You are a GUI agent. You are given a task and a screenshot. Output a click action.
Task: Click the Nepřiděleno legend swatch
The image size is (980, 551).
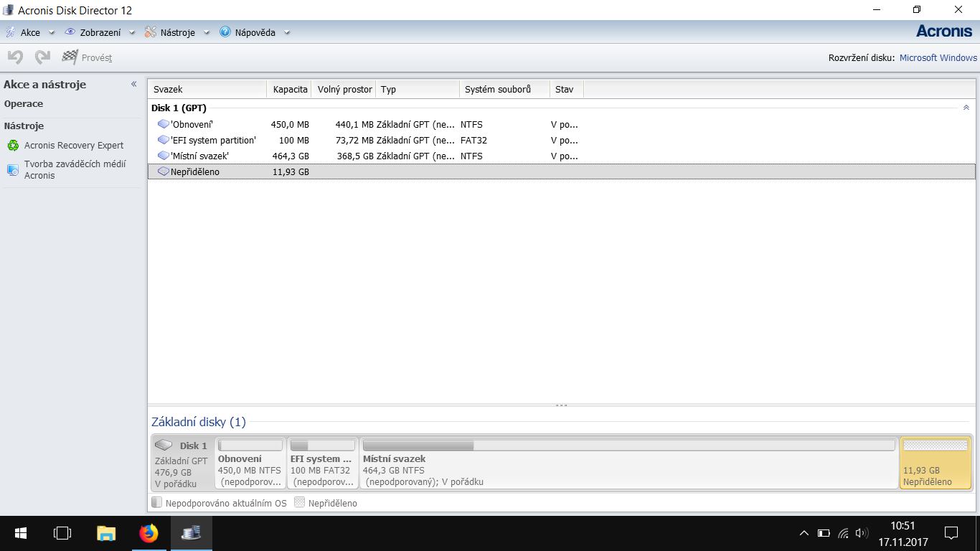tap(300, 503)
